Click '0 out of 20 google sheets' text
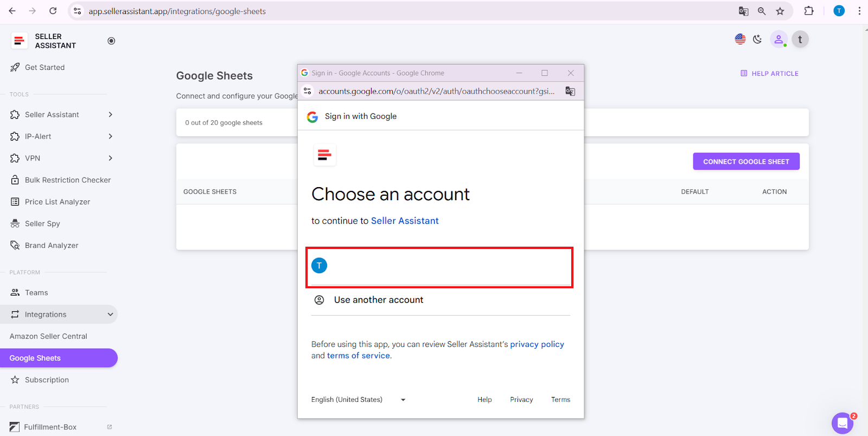Viewport: 868px width, 436px height. click(224, 123)
